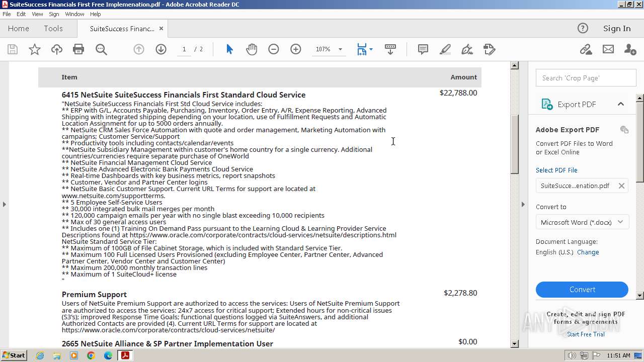Open the File menu

click(x=7, y=14)
